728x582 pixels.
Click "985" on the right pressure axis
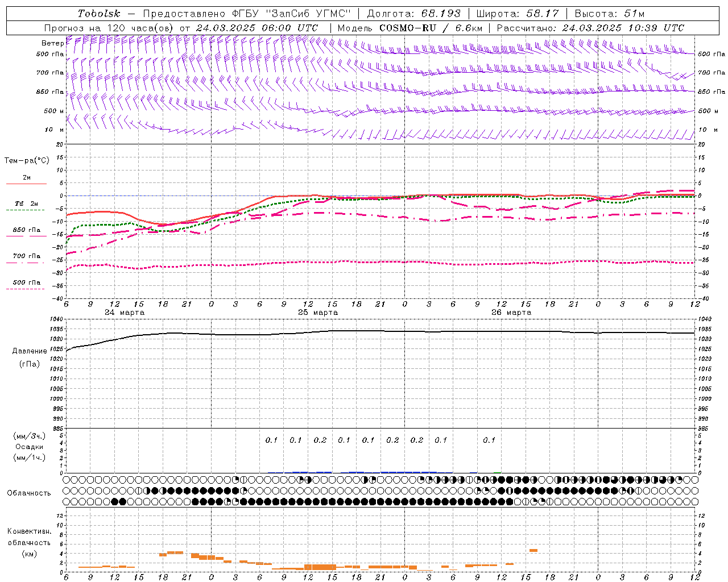(703, 429)
